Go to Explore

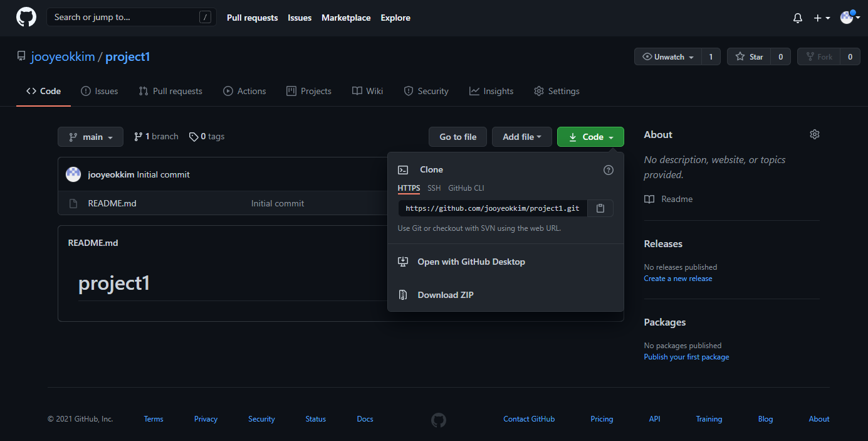click(395, 18)
